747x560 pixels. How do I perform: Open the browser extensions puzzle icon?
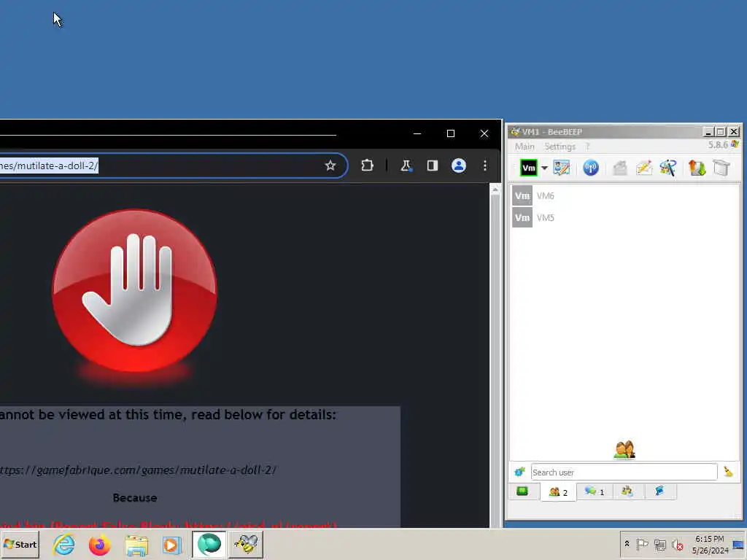point(367,166)
